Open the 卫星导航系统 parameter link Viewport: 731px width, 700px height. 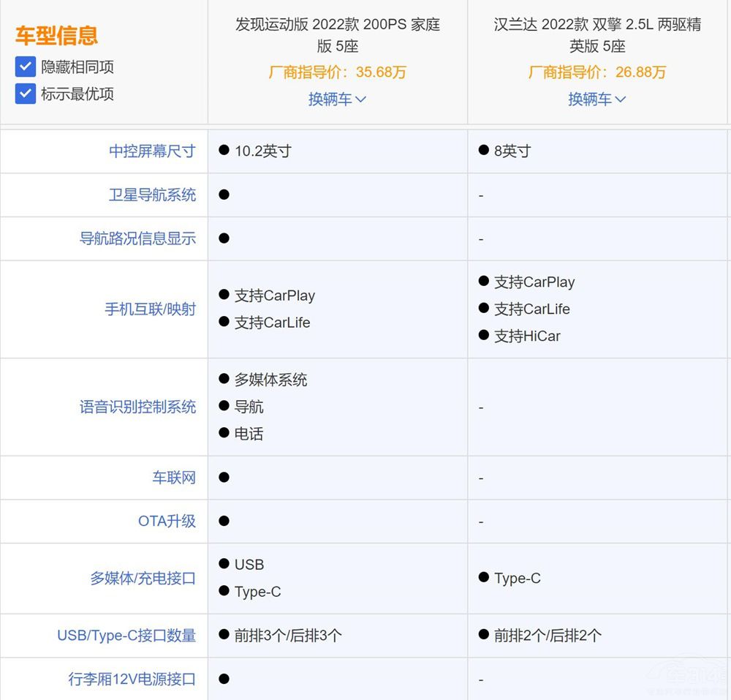tap(152, 195)
